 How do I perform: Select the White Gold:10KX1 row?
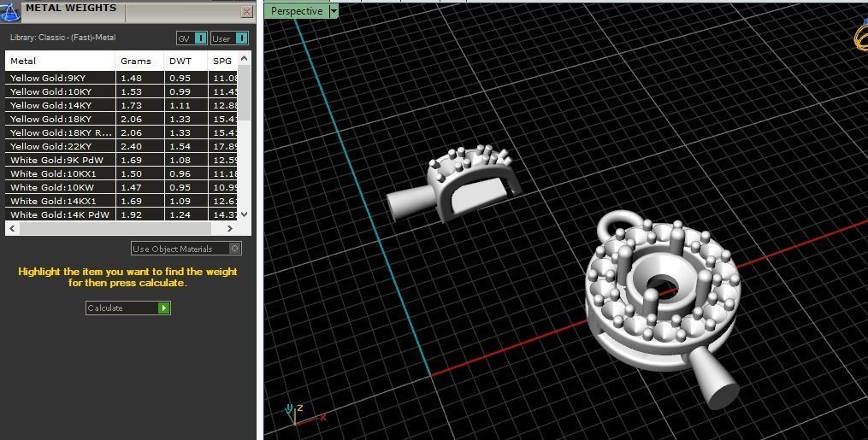pos(121,173)
